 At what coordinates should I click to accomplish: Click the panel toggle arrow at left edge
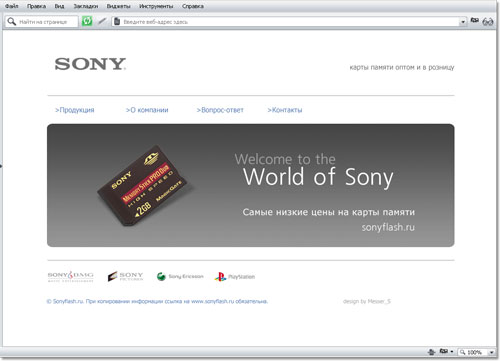(x=1, y=165)
